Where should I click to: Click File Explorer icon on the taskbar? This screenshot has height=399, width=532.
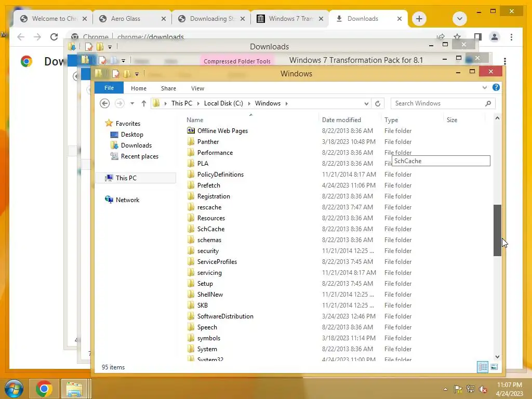[x=74, y=389]
